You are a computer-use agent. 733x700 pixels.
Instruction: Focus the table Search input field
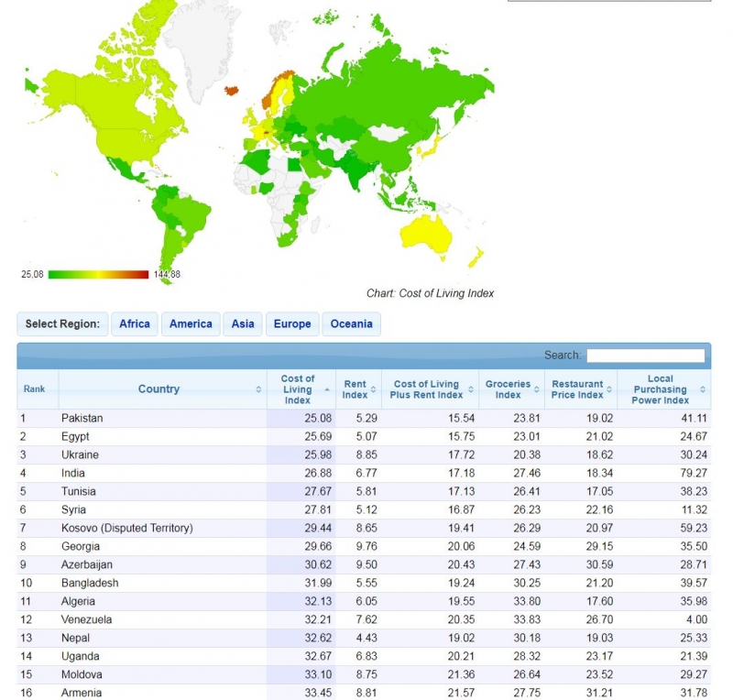(x=646, y=355)
